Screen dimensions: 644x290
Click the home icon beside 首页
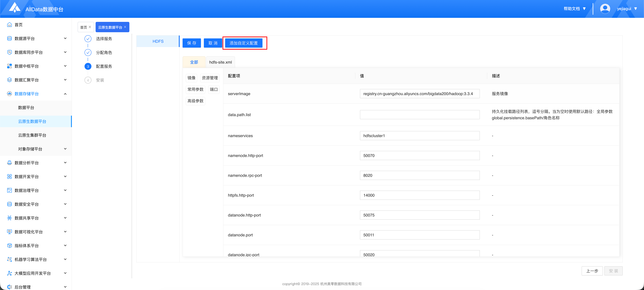pyautogui.click(x=9, y=24)
